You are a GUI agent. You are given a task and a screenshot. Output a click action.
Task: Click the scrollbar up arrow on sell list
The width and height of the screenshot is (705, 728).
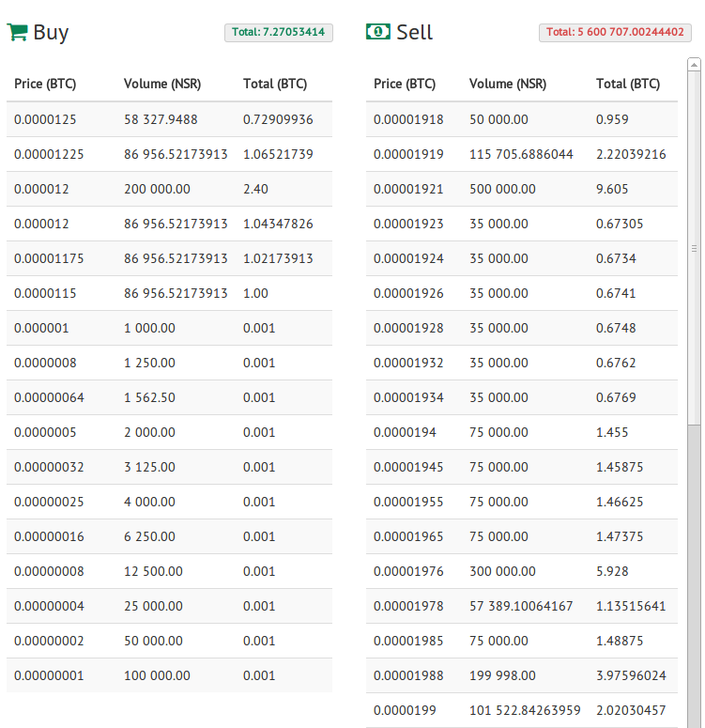694,65
